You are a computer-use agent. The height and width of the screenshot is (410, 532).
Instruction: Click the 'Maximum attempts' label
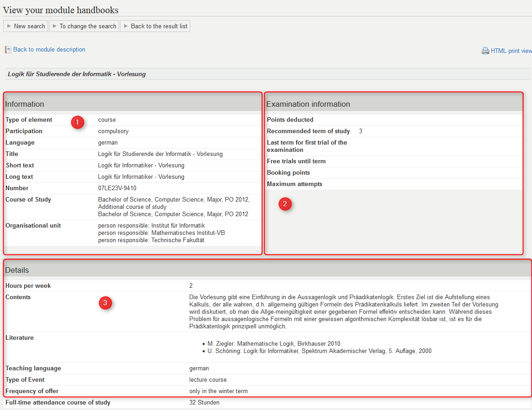click(x=294, y=184)
